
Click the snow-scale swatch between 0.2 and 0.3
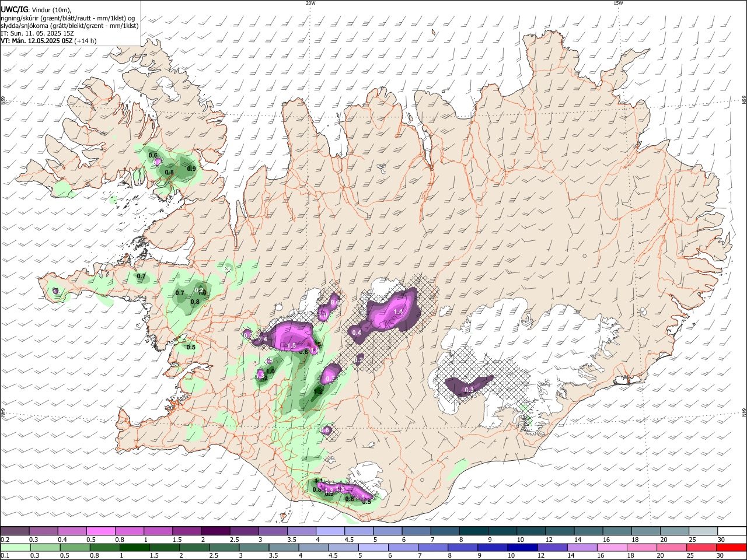[x=15, y=531]
